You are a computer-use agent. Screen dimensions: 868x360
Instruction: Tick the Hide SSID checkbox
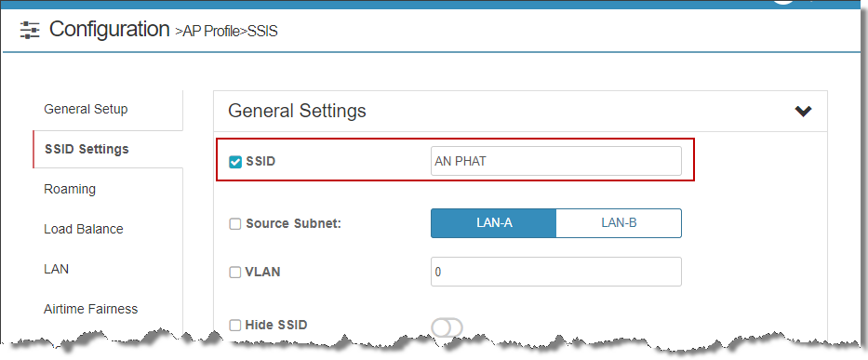tap(235, 325)
